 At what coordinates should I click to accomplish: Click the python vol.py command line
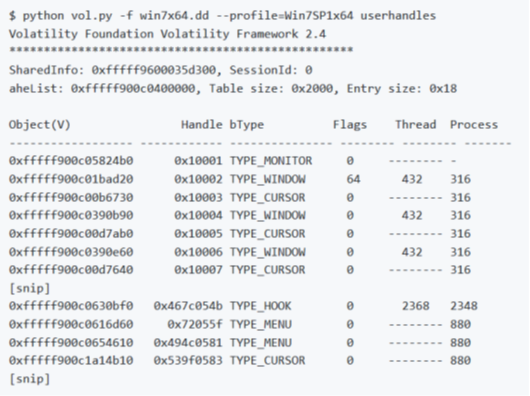pos(222,16)
